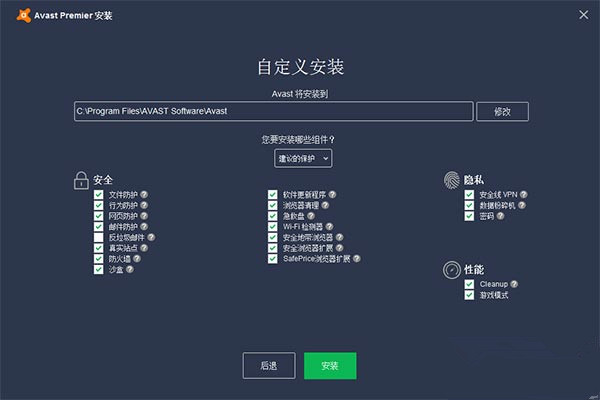Click the fingerprint icon beside 隐私
600x400 pixels.
click(452, 180)
